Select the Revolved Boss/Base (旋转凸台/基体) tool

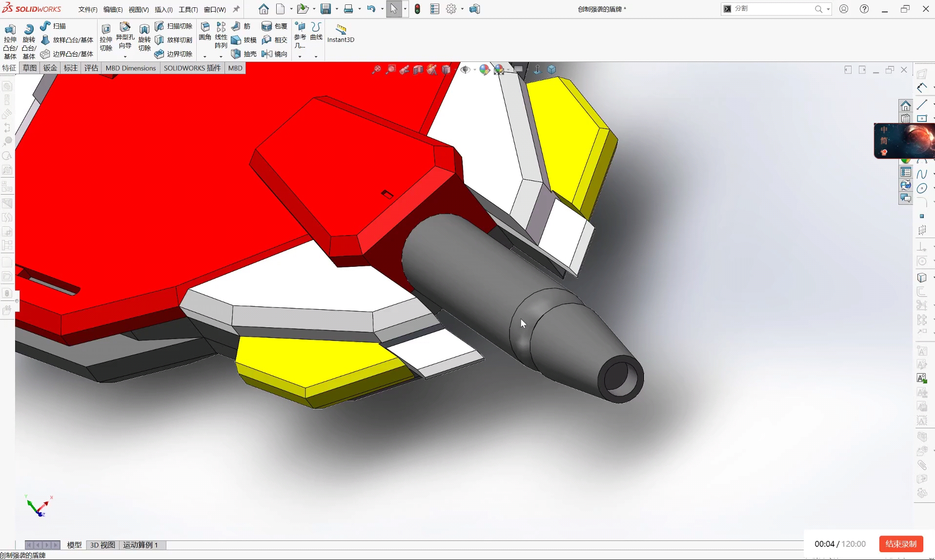pyautogui.click(x=29, y=41)
